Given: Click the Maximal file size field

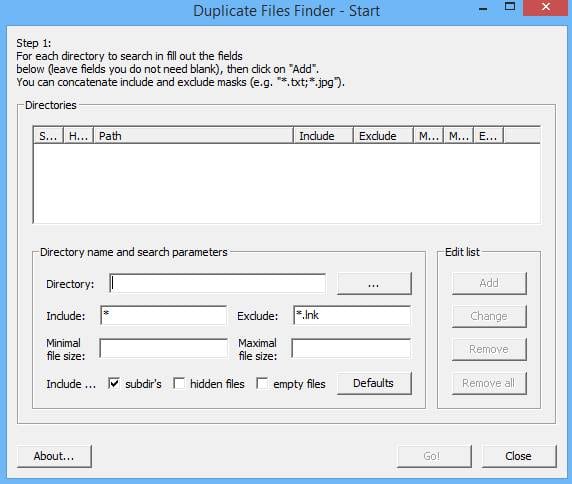Looking at the screenshot, I should tap(351, 348).
